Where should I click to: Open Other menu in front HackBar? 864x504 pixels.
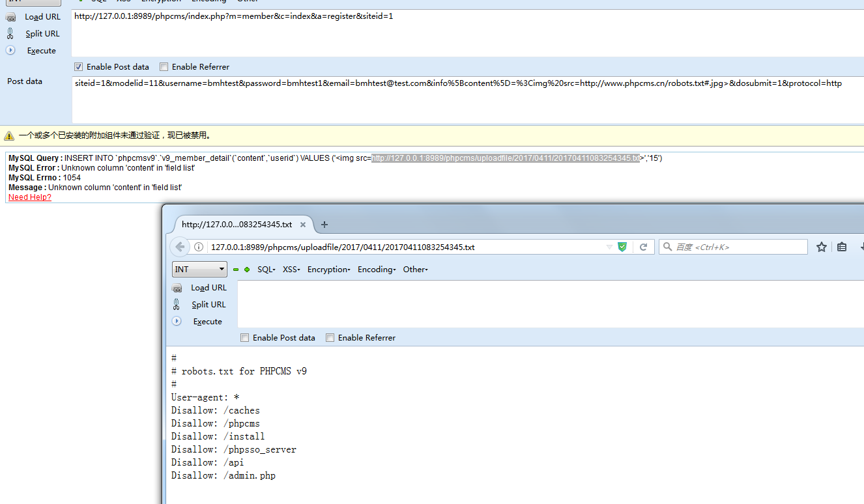(416, 270)
